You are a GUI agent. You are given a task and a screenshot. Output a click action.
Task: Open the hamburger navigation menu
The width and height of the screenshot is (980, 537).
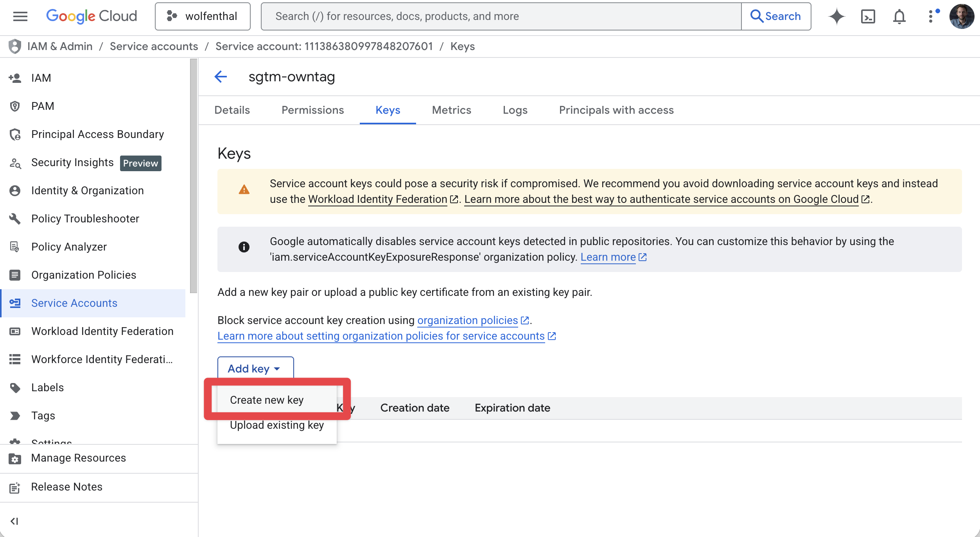click(x=20, y=16)
